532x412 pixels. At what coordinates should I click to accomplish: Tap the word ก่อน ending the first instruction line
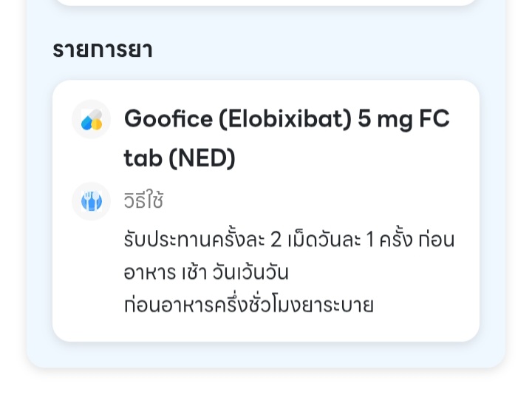(436, 240)
